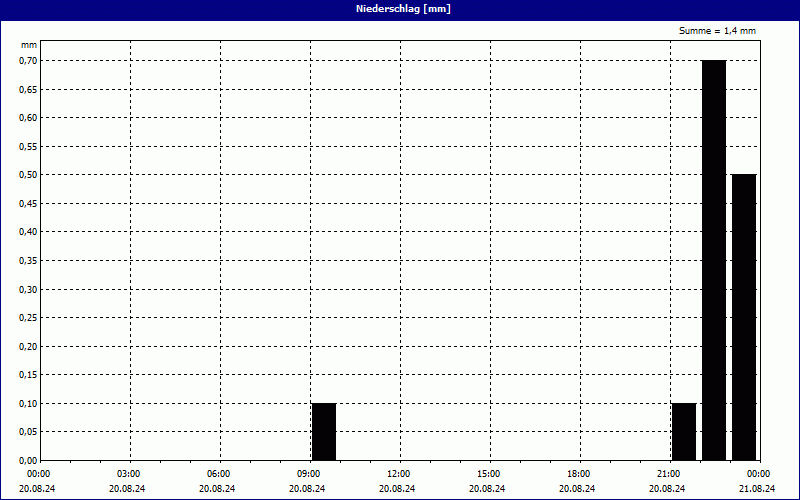This screenshot has height=500, width=800.
Task: Click the 0,00 y-axis value label
Action: click(27, 461)
